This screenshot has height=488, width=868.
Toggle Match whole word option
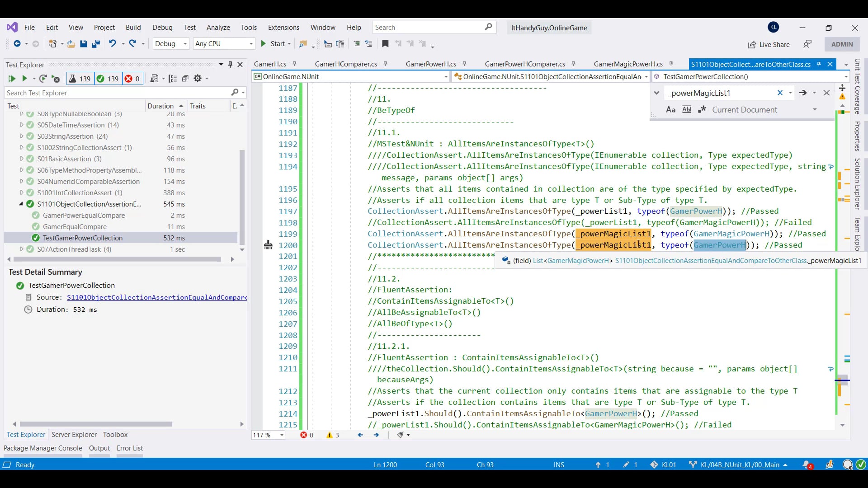tap(686, 110)
